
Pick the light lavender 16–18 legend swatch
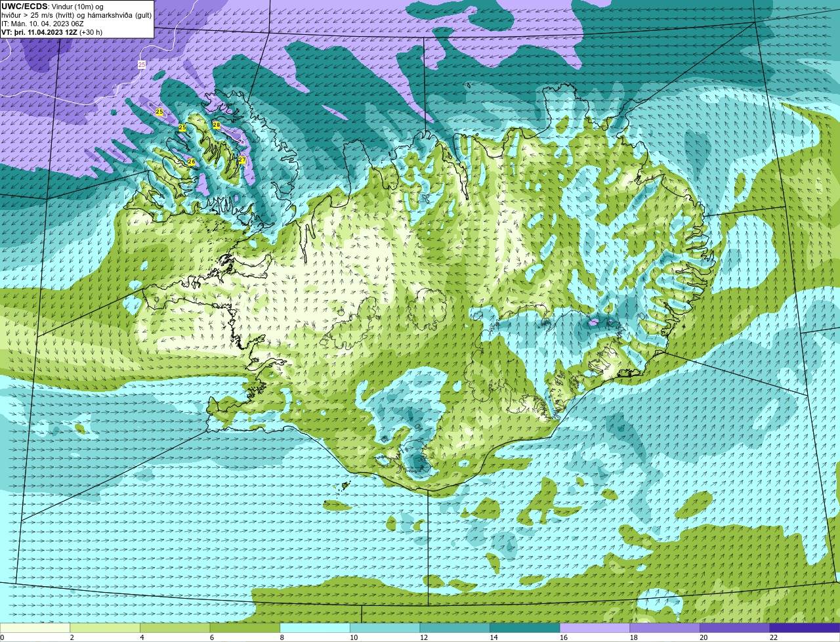click(595, 628)
